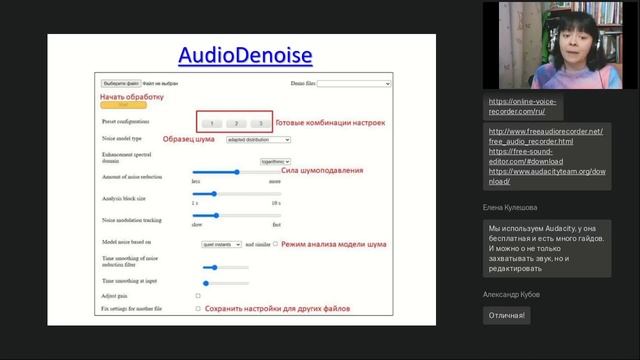Click chat message about Audacity
The height and width of the screenshot is (360, 640).
coord(547,249)
